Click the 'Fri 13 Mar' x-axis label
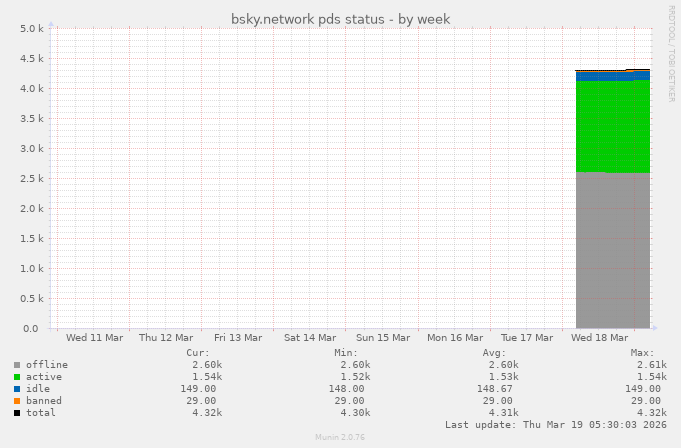Viewport: 681px width, 448px height. pos(238,338)
